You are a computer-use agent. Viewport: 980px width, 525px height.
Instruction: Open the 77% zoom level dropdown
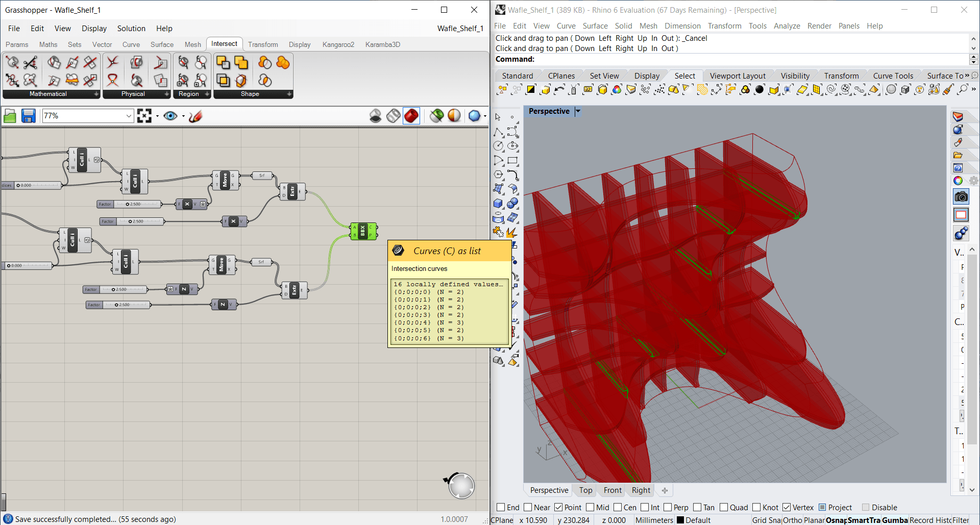click(129, 116)
